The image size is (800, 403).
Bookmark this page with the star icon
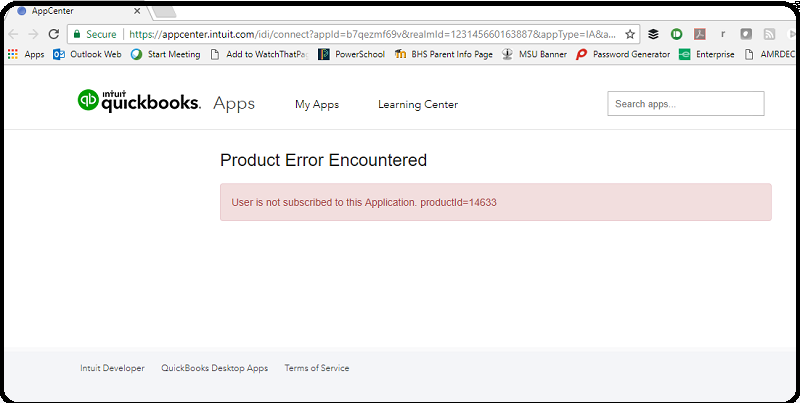pyautogui.click(x=630, y=34)
